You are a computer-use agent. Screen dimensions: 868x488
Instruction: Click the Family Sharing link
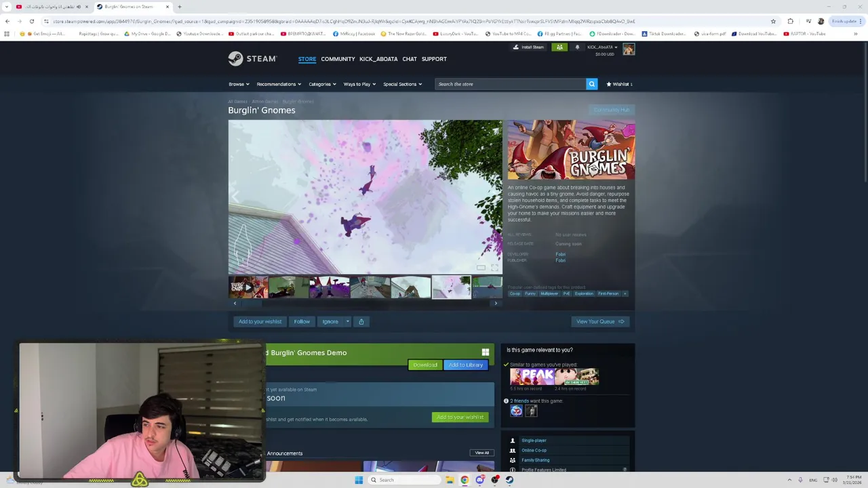point(535,460)
